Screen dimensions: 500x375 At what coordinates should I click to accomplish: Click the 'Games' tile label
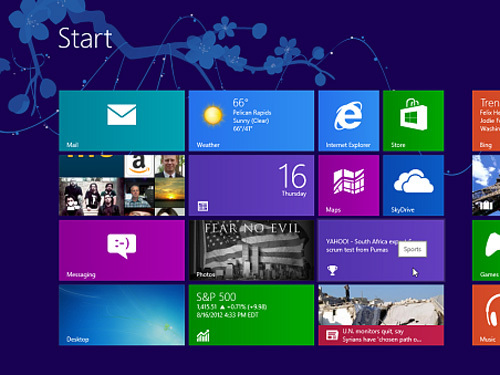pyautogui.click(x=489, y=274)
